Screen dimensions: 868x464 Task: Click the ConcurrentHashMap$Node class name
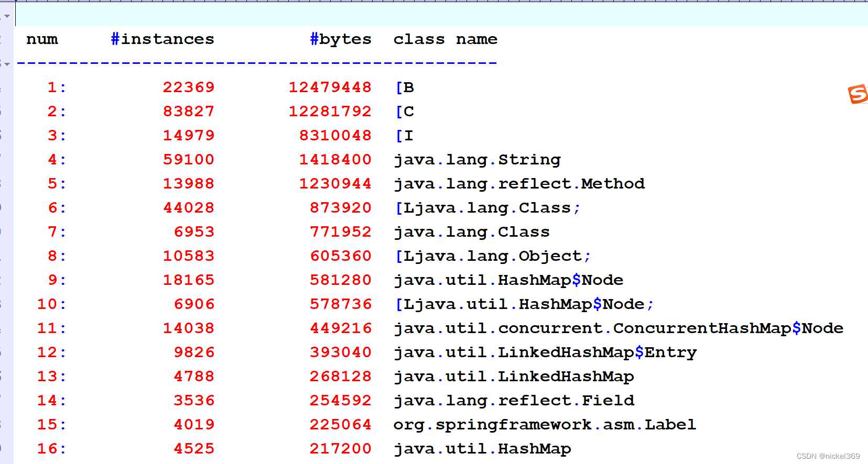click(x=619, y=328)
